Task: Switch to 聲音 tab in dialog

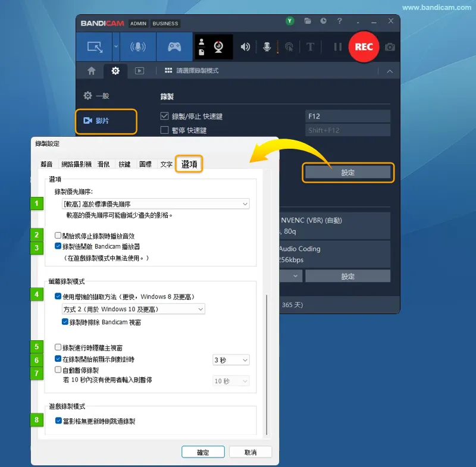Action: (46, 164)
